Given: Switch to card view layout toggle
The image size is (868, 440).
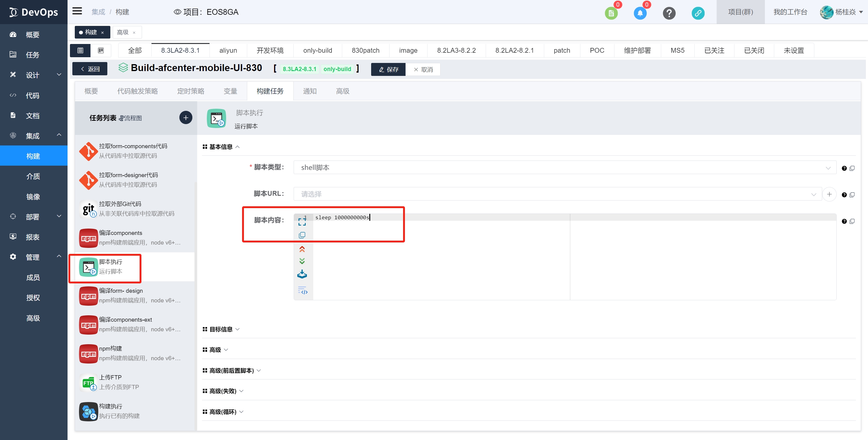Looking at the screenshot, I should pyautogui.click(x=100, y=51).
